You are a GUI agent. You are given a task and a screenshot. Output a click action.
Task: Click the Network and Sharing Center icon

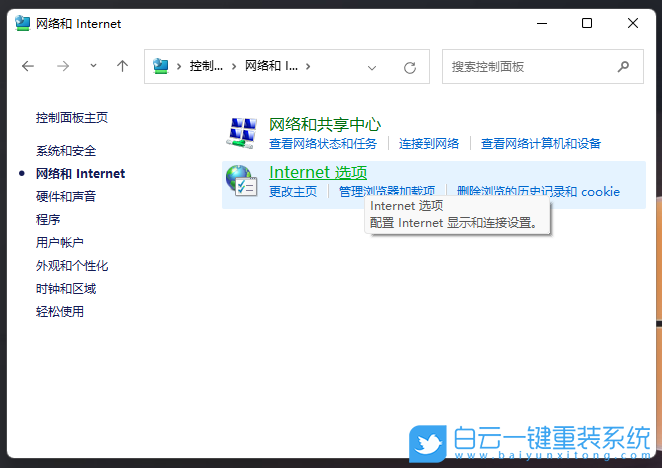[242, 133]
